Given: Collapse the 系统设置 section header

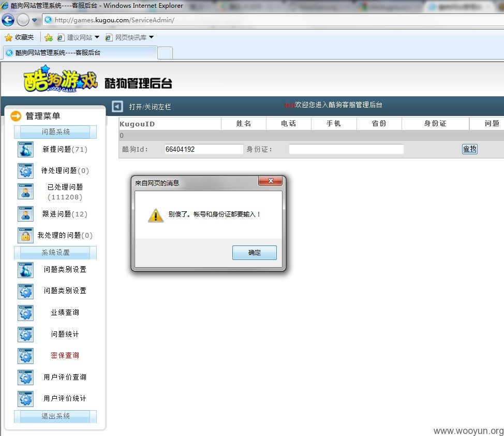Looking at the screenshot, I should click(x=55, y=253).
